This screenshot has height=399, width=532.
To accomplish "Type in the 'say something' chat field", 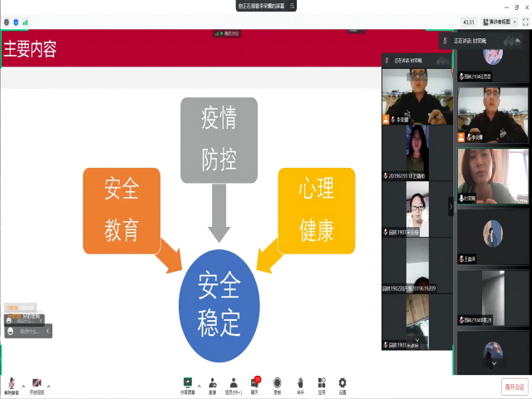I will (x=29, y=331).
